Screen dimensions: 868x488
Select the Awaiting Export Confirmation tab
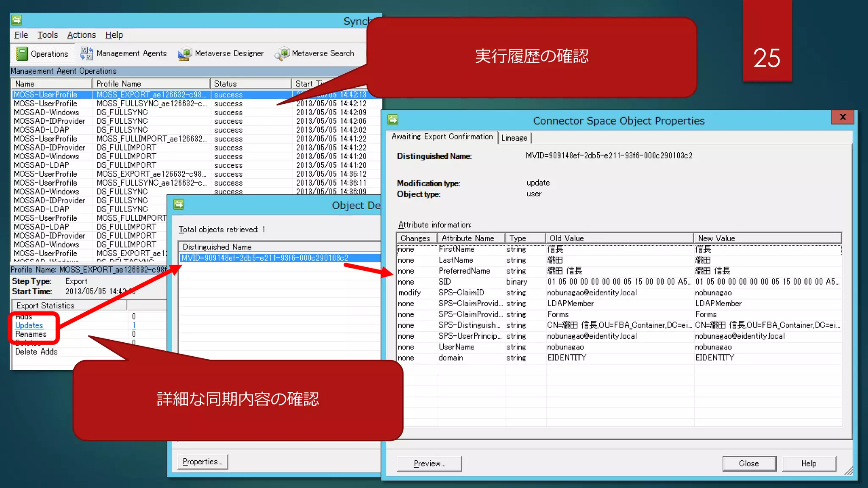(442, 137)
